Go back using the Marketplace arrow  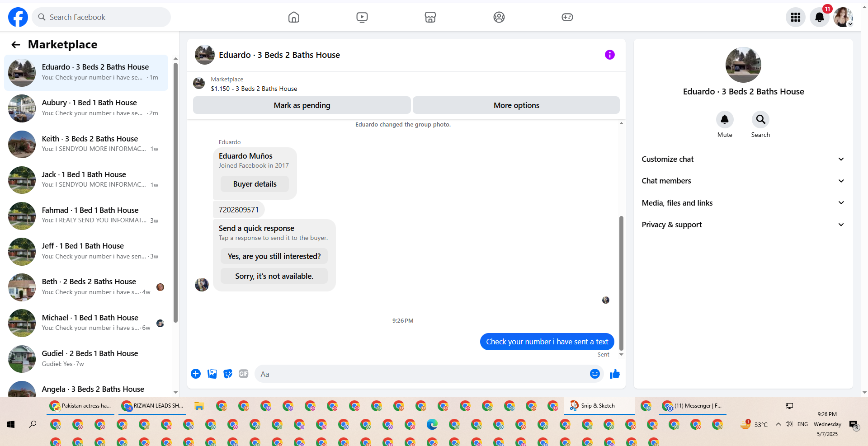click(16, 44)
